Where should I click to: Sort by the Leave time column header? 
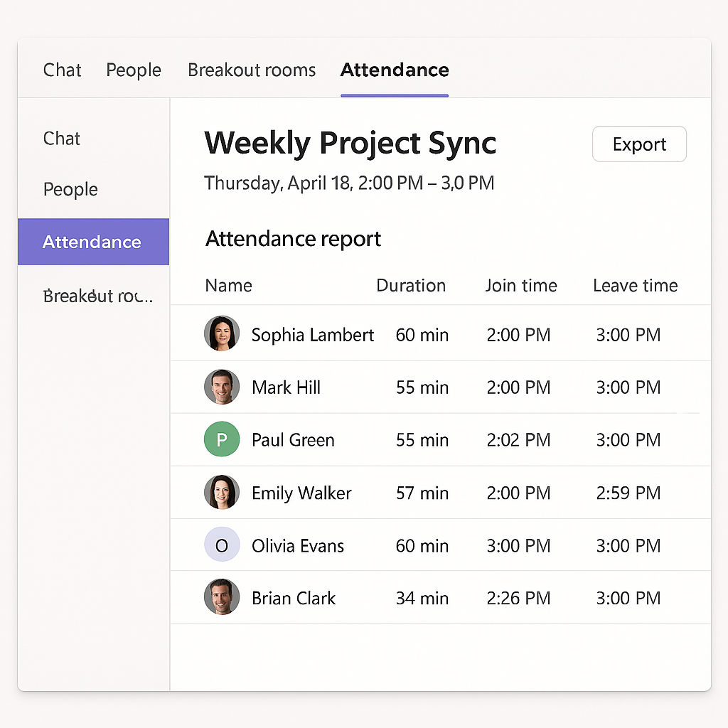635,286
